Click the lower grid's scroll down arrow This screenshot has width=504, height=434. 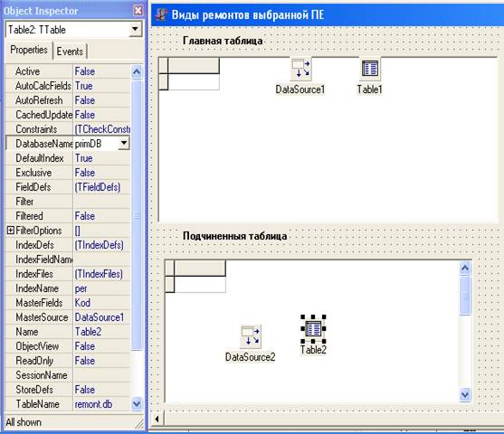pos(465,394)
